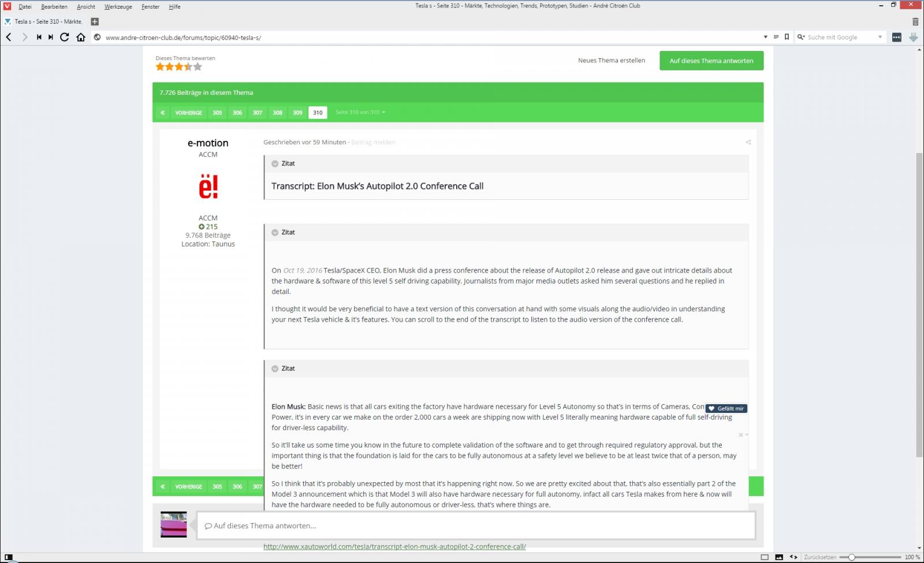This screenshot has width=924, height=563.
Task: Click the reply text field at bottom
Action: point(476,526)
